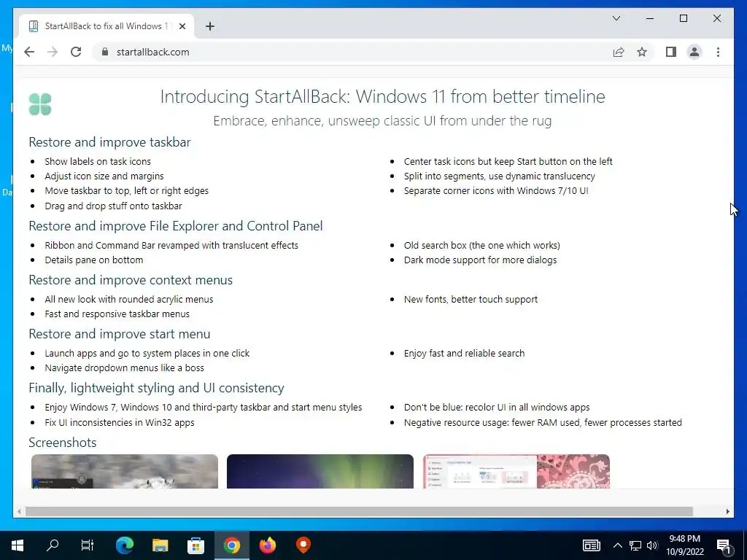Close the StartAllBack tab
This screenshot has height=560, width=747.
pyautogui.click(x=182, y=26)
